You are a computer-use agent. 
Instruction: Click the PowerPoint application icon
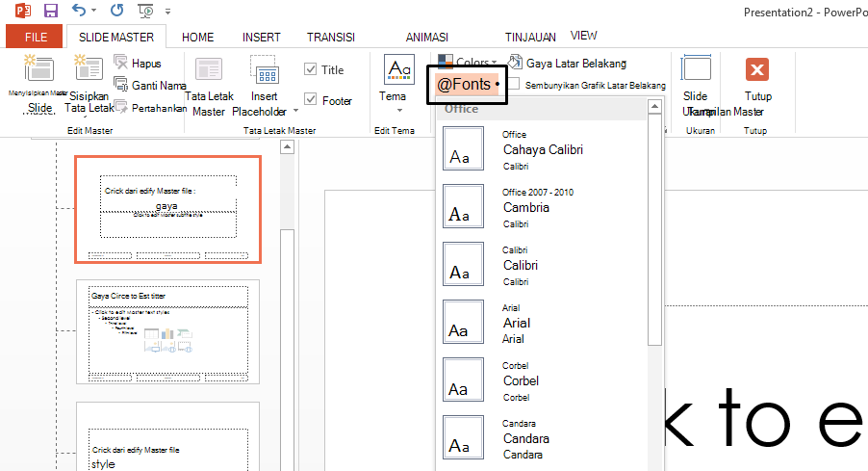(23, 11)
